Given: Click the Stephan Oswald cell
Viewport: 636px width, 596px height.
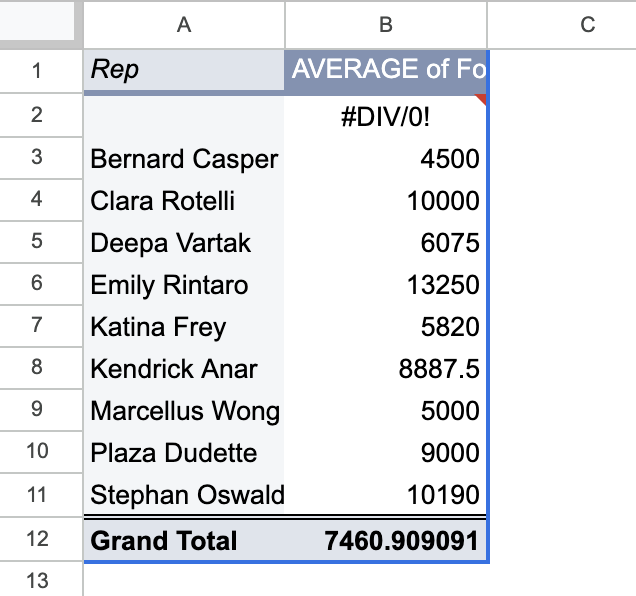Looking at the screenshot, I should click(184, 495).
